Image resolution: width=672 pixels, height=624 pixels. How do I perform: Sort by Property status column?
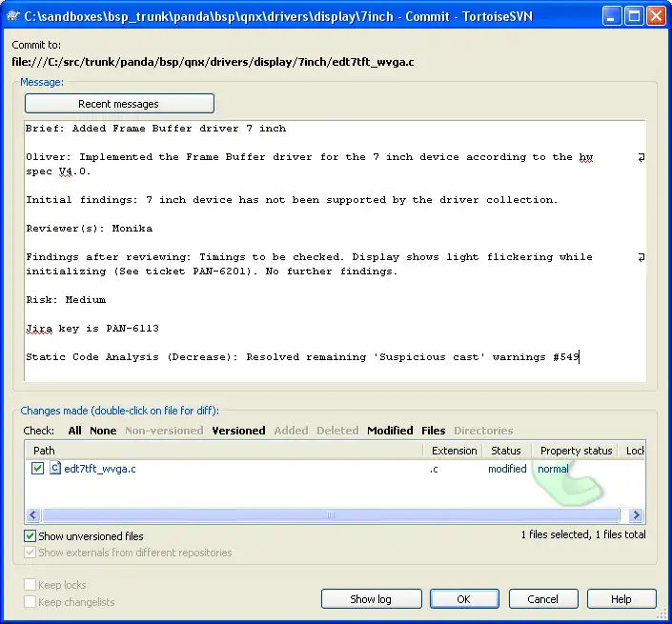click(x=575, y=451)
